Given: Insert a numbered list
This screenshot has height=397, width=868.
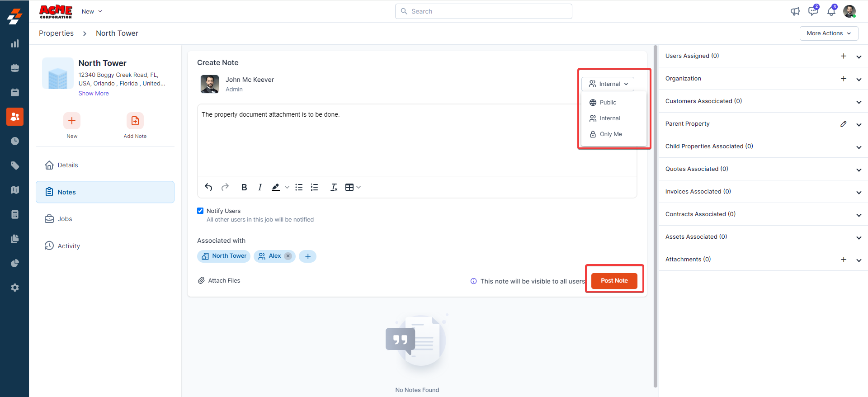Looking at the screenshot, I should [315, 187].
